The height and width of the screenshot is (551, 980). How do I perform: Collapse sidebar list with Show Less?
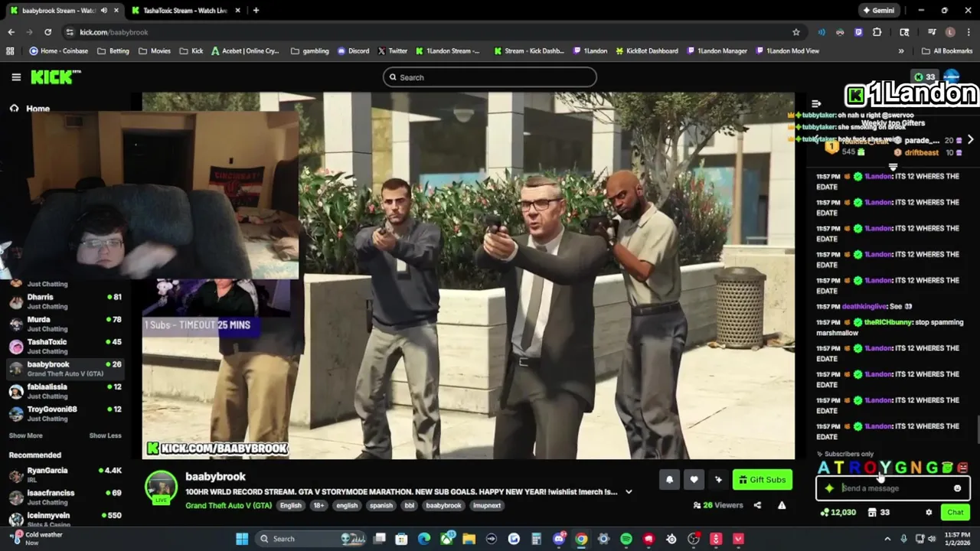point(105,435)
